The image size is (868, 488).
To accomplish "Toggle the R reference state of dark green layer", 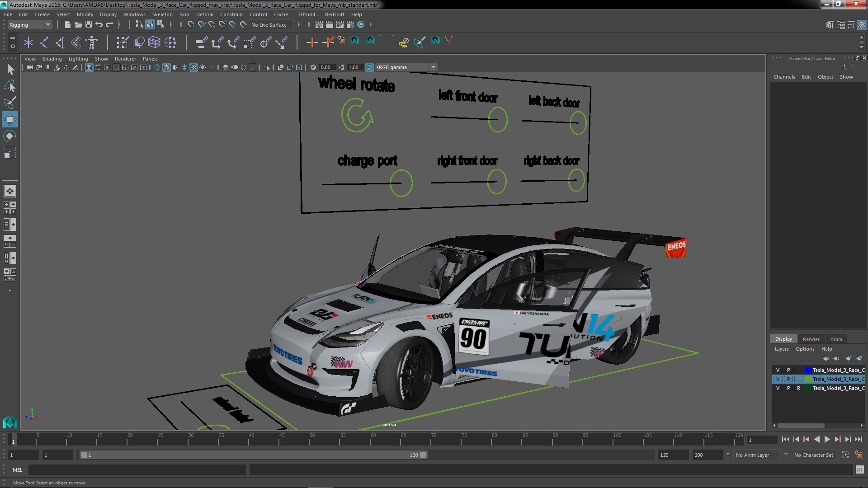I will point(798,388).
